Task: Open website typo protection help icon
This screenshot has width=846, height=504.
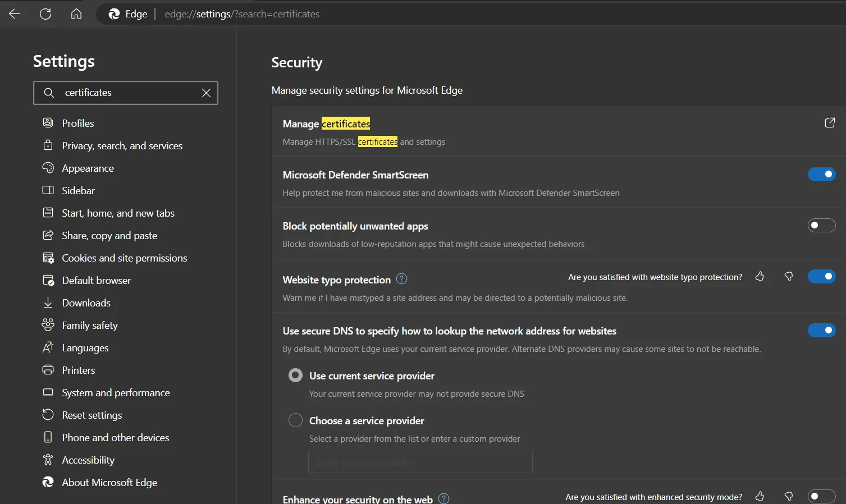Action: (401, 279)
